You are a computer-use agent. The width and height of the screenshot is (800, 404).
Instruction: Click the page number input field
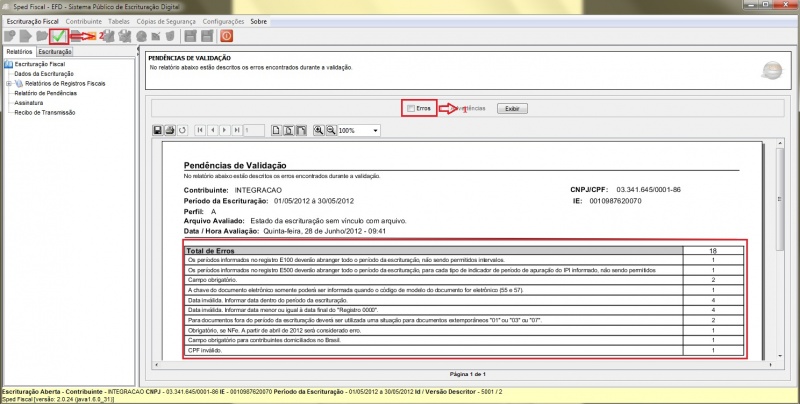pyautogui.click(x=254, y=130)
